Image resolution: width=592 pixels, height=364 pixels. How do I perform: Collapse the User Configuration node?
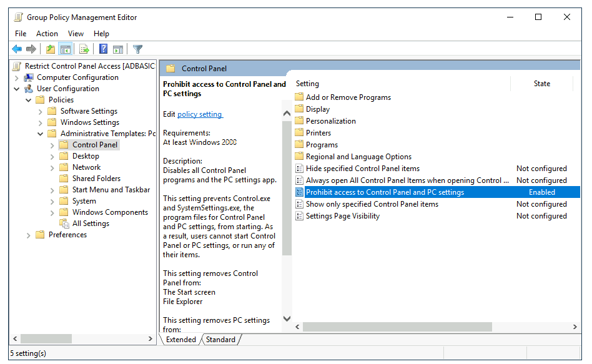pyautogui.click(x=16, y=89)
